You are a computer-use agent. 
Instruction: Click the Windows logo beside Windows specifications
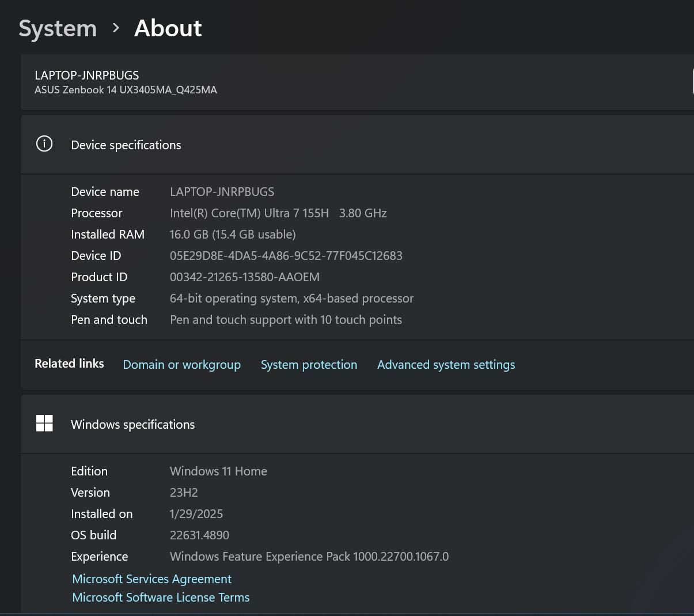coord(44,424)
